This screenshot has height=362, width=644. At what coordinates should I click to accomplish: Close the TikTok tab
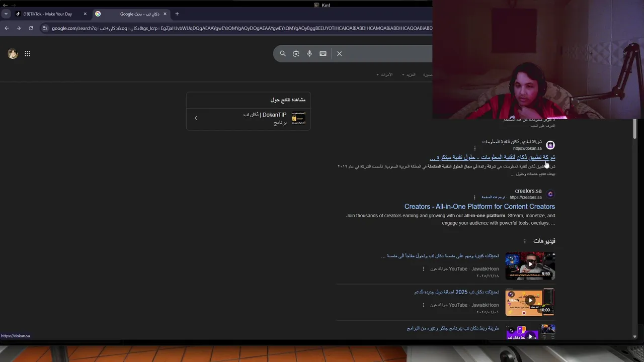click(x=85, y=14)
